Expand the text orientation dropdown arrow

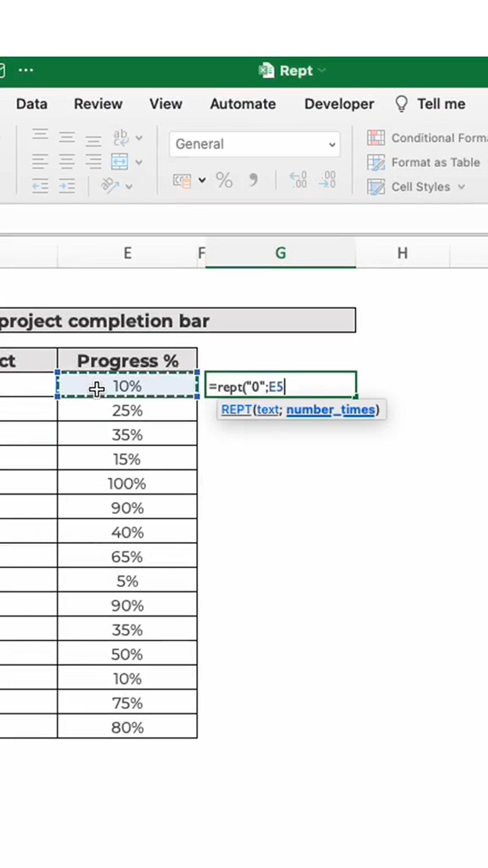129,186
